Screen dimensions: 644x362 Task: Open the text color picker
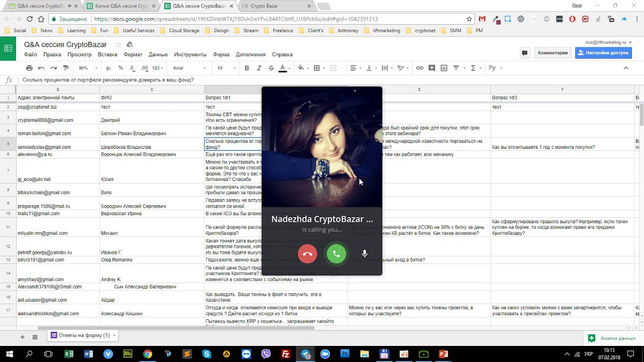coord(283,68)
